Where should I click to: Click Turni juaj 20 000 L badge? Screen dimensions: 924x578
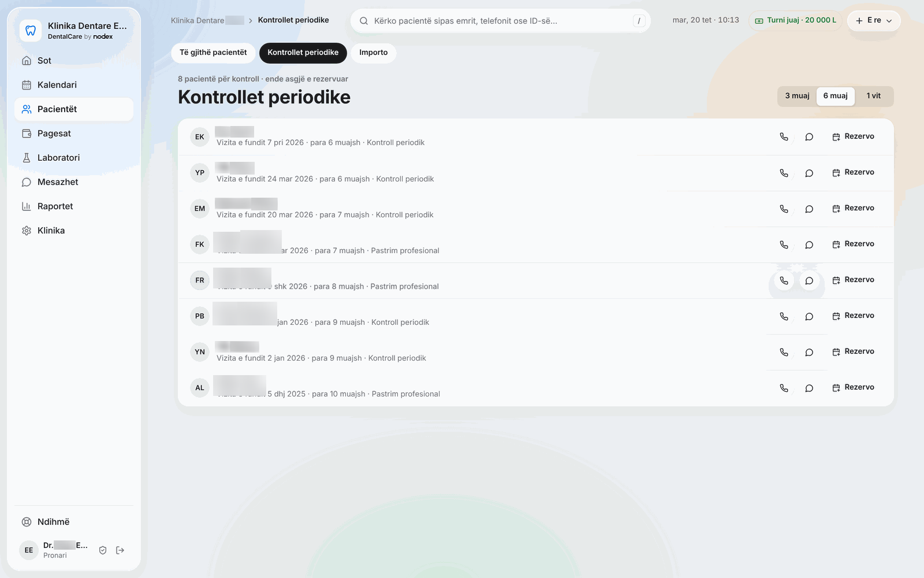point(795,20)
